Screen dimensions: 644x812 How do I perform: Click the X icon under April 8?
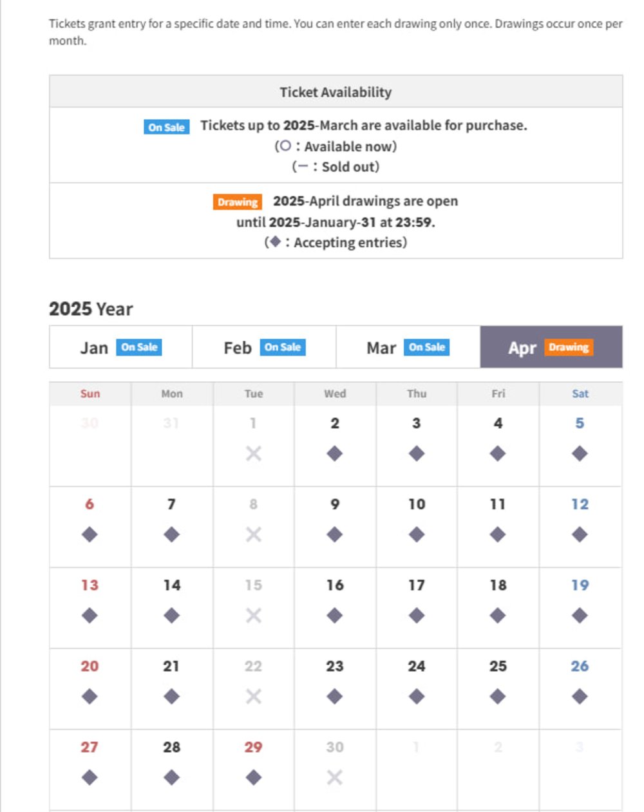253,534
